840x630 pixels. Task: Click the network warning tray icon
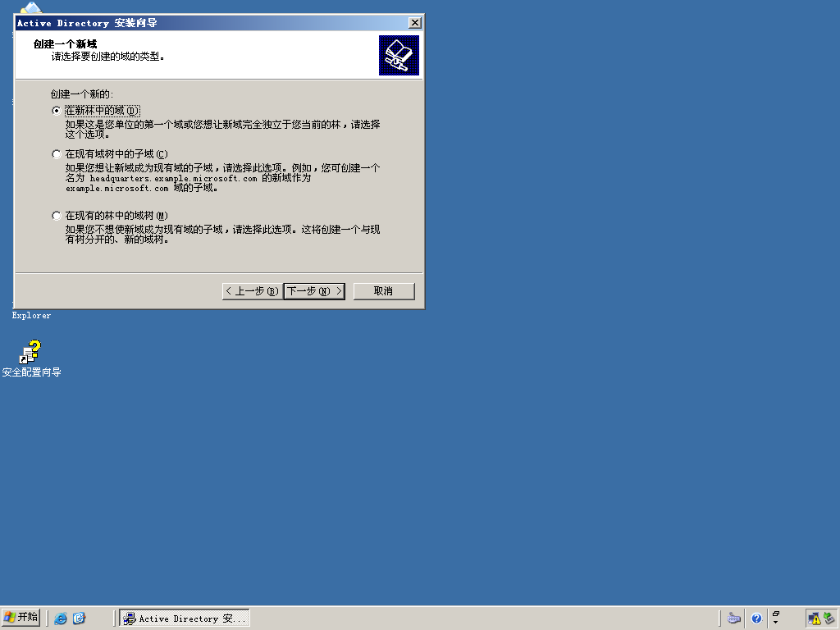(x=815, y=619)
